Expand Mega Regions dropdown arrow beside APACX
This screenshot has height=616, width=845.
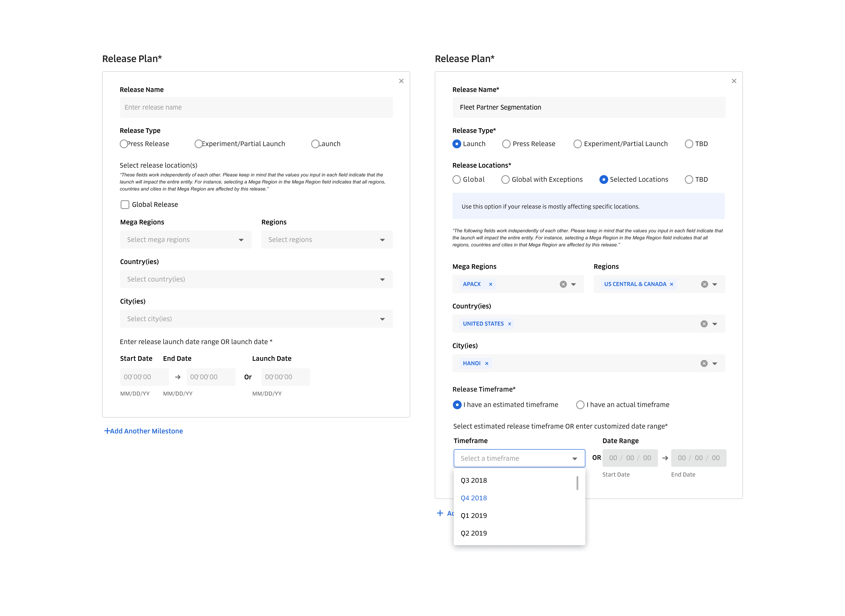coord(573,284)
